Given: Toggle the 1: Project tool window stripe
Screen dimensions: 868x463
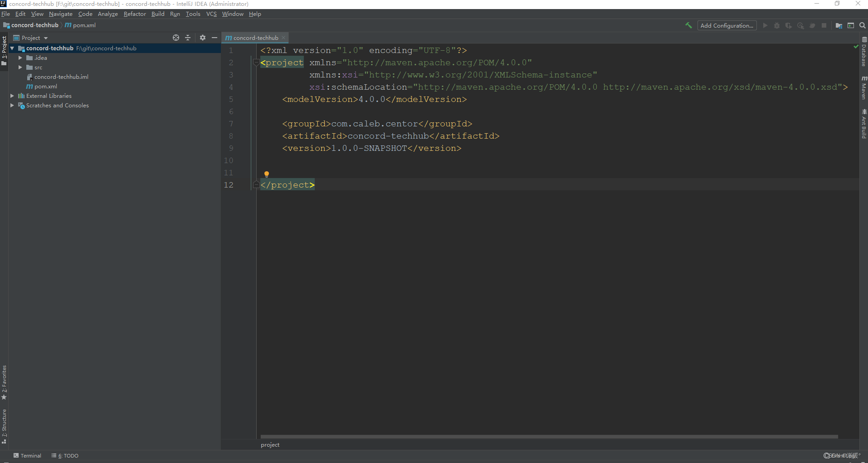Looking at the screenshot, I should point(4,51).
